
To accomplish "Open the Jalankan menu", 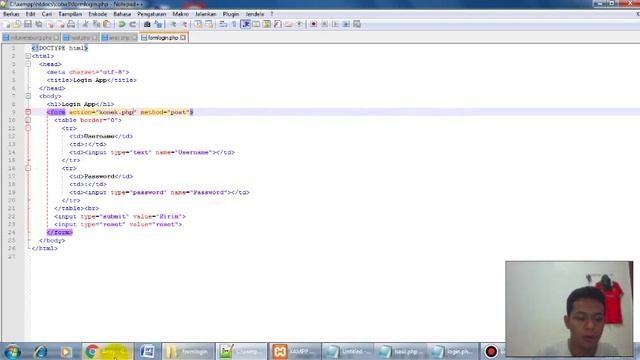I will click(206, 14).
